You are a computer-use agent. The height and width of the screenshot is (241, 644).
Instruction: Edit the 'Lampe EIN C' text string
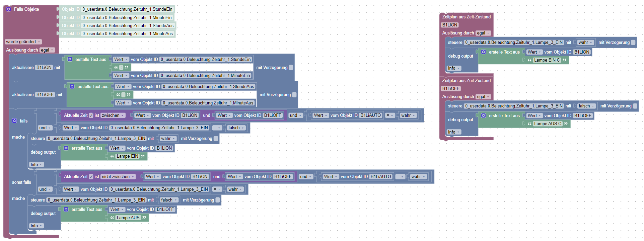pos(547,60)
